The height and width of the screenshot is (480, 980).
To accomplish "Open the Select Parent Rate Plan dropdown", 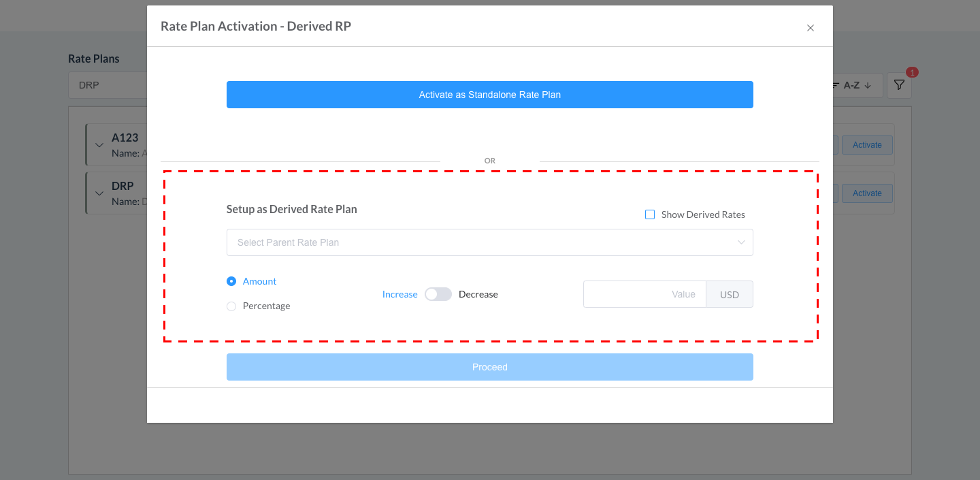I will [476, 242].
